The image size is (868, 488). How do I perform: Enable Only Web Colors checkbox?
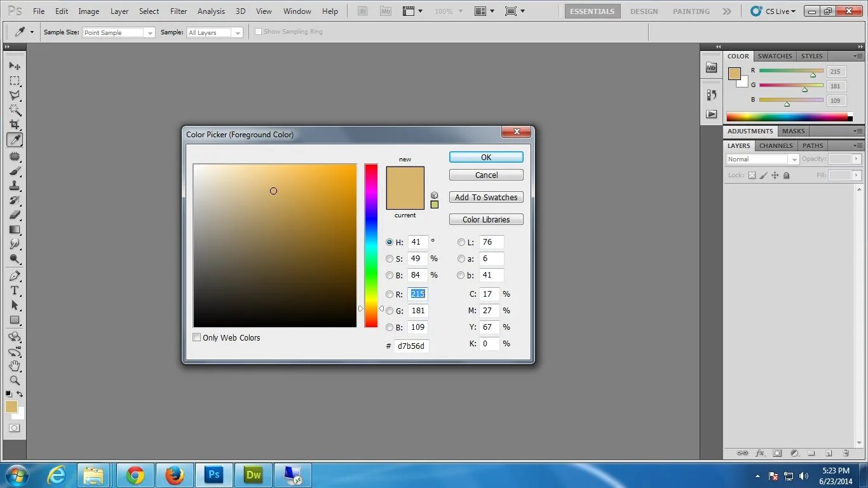pyautogui.click(x=197, y=337)
